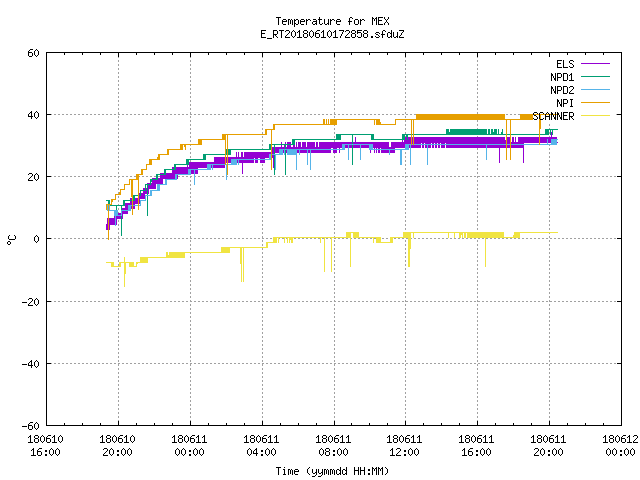
Task: Click the NPD2 legend label
Action: 562,90
